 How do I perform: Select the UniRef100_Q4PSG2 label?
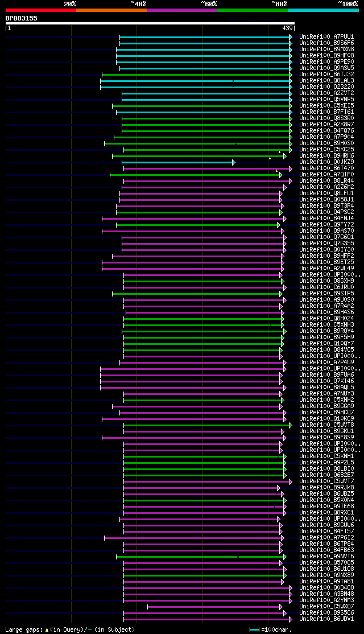click(x=327, y=212)
